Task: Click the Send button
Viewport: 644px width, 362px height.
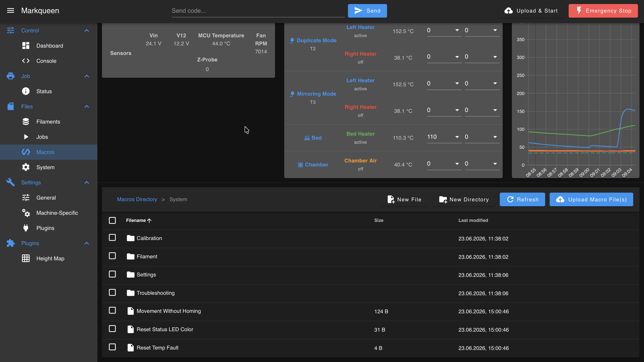Action: click(367, 11)
